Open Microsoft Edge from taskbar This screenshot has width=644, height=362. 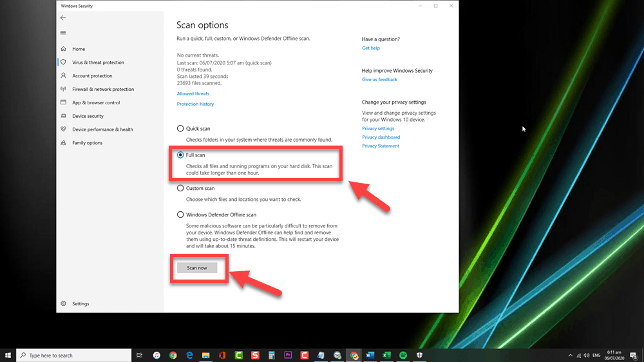(x=189, y=355)
